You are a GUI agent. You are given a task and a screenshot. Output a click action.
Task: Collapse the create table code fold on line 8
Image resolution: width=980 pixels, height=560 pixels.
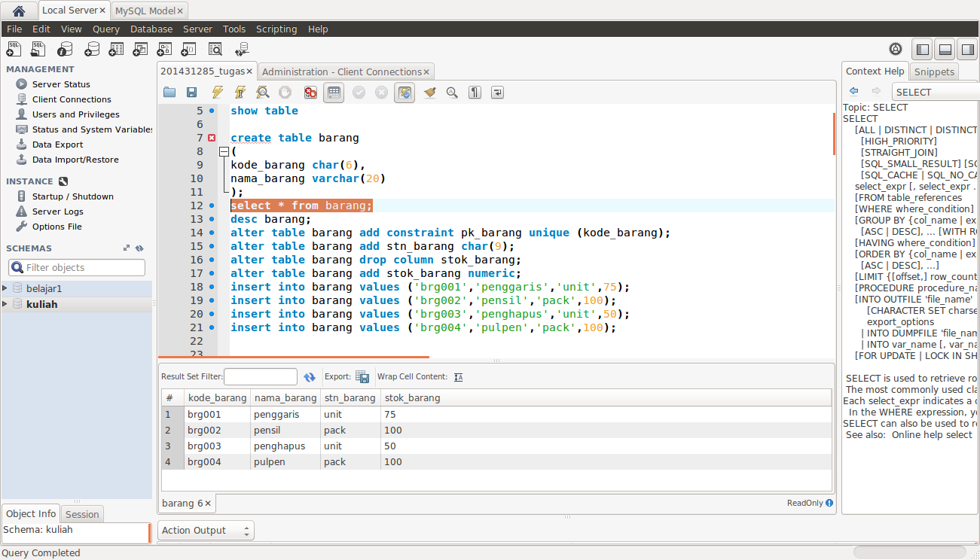(x=223, y=151)
